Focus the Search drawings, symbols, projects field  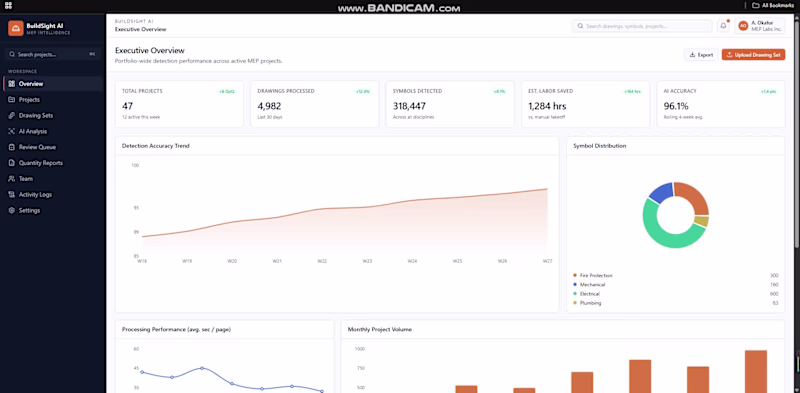pyautogui.click(x=642, y=26)
